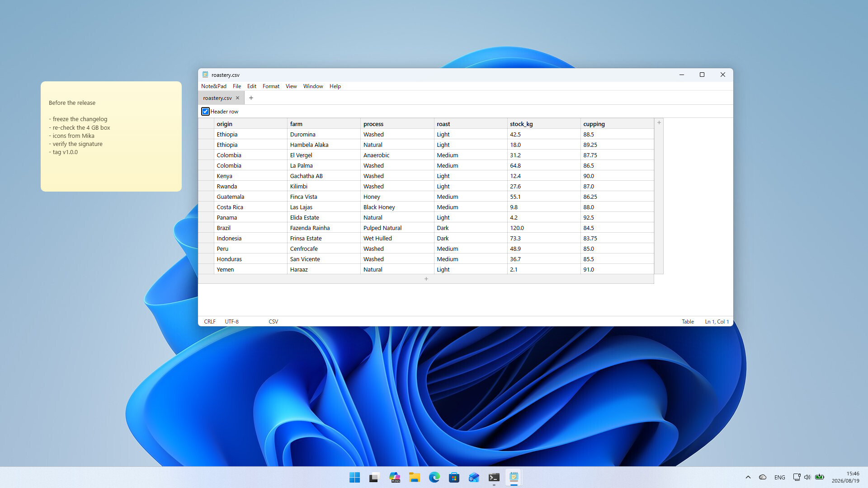Close the roastery.csv tab

[x=237, y=98]
